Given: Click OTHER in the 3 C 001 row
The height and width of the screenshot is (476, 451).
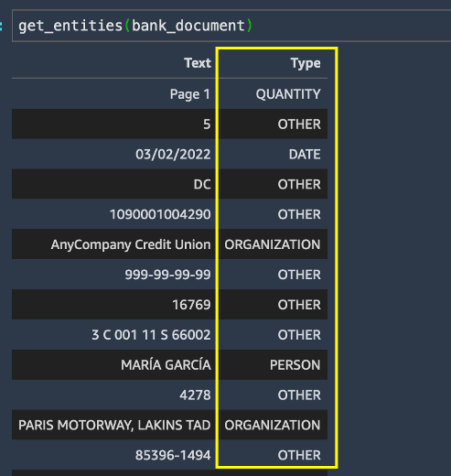Looking at the screenshot, I should 299,335.
